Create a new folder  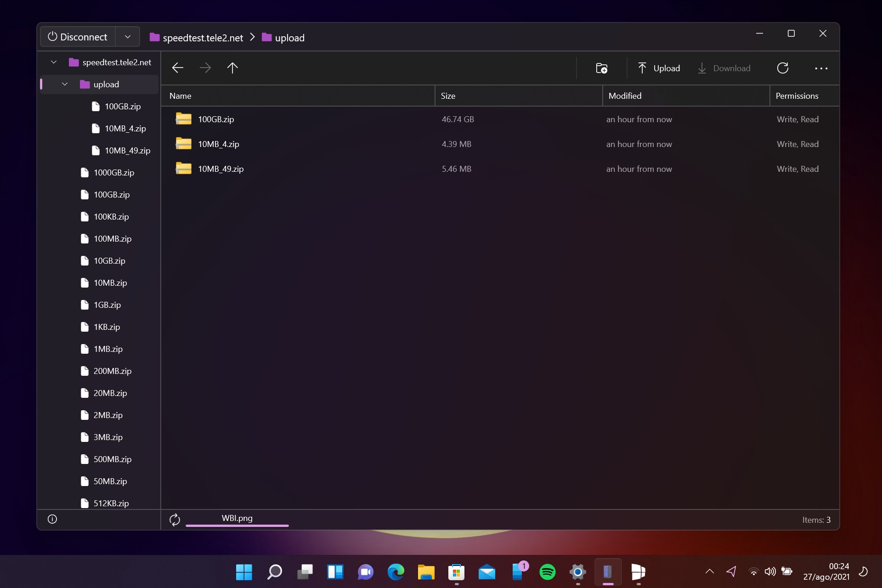tap(601, 68)
